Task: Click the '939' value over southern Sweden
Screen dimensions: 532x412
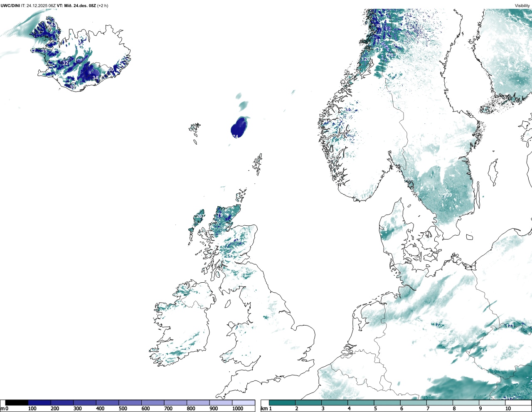Action: click(448, 195)
